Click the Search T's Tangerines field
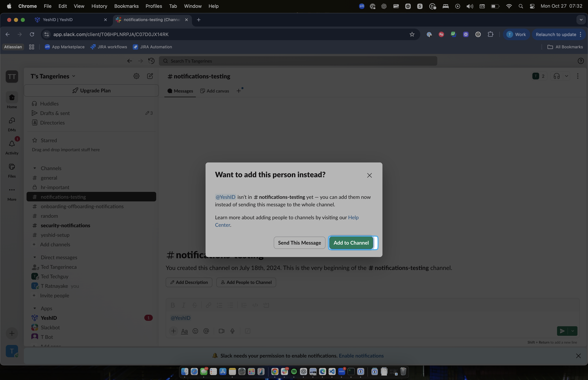This screenshot has width=588, height=380. click(x=298, y=61)
